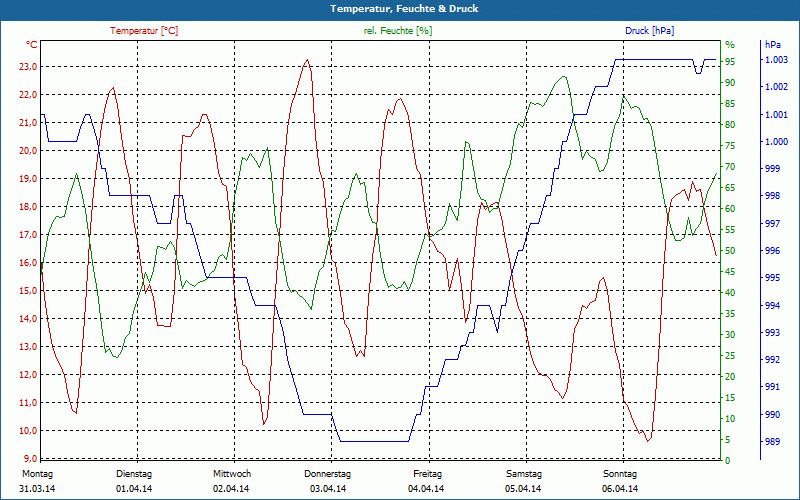Click the 'Montag' day label

(38, 474)
